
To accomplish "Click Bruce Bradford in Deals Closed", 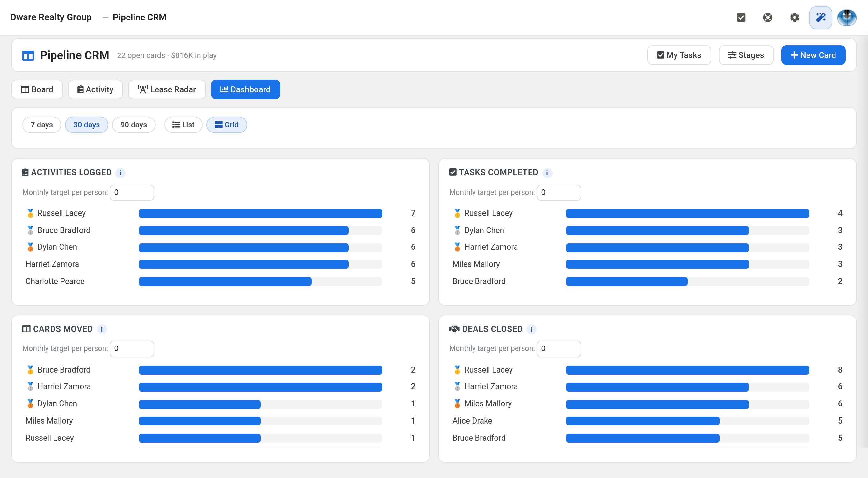I will 479,438.
